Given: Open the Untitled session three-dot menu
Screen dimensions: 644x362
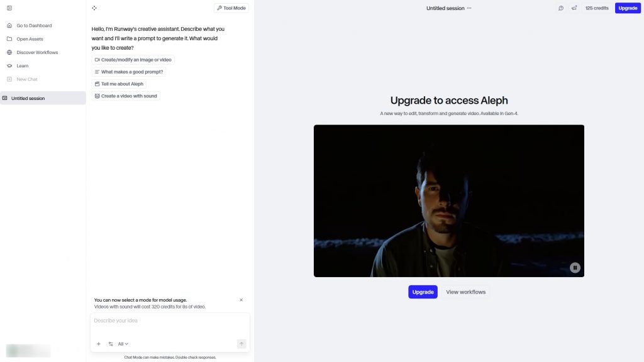Looking at the screenshot, I should click(469, 8).
